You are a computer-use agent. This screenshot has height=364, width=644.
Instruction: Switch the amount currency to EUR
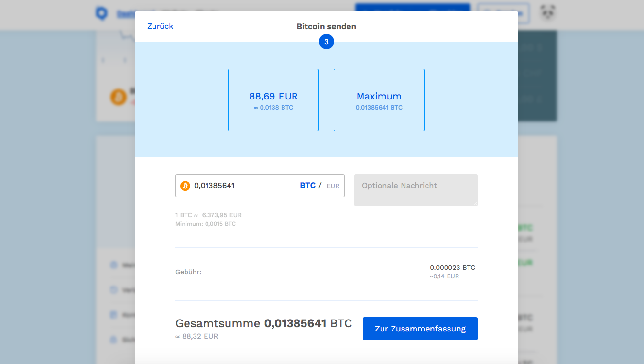[333, 186]
